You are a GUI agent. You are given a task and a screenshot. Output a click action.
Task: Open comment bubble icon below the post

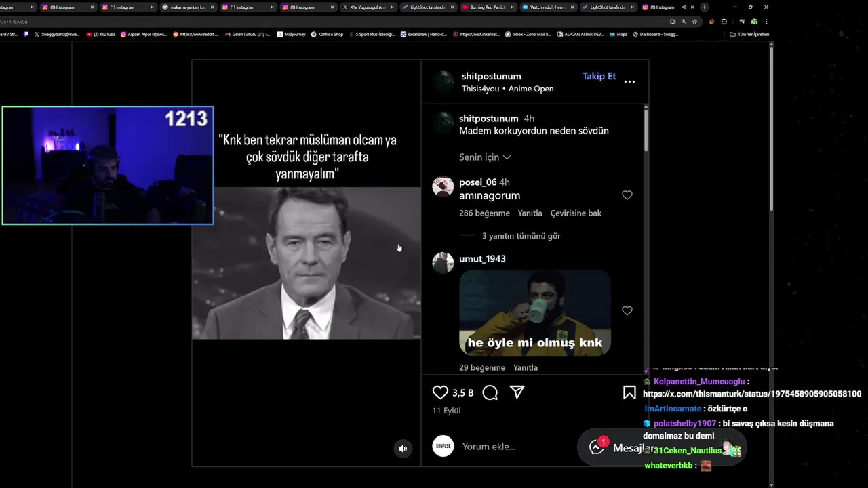(490, 392)
